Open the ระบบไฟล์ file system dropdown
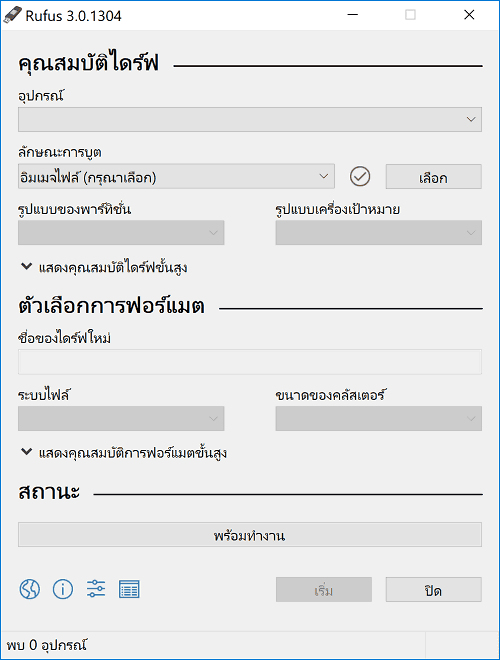The height and width of the screenshot is (660, 500). click(x=121, y=418)
